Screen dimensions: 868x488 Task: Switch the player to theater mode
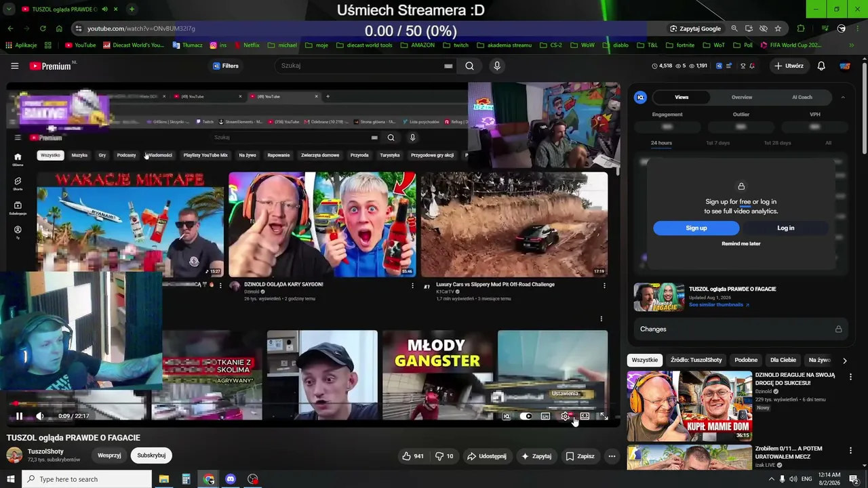pos(585,416)
